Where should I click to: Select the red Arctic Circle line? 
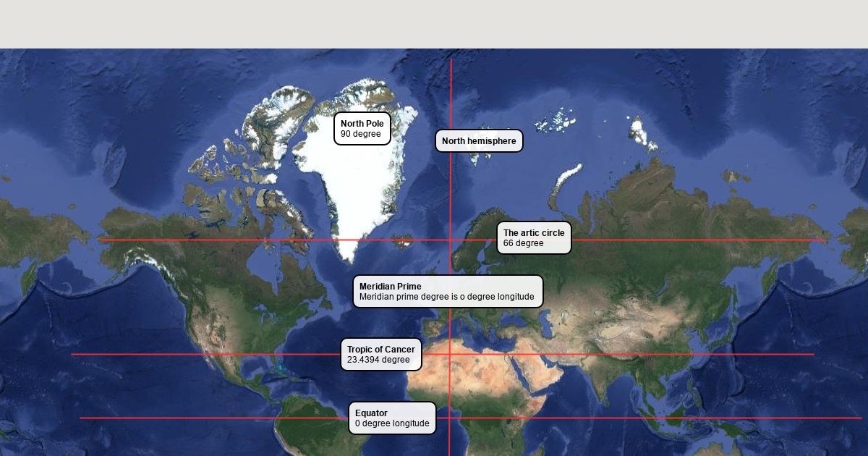(x=687, y=240)
